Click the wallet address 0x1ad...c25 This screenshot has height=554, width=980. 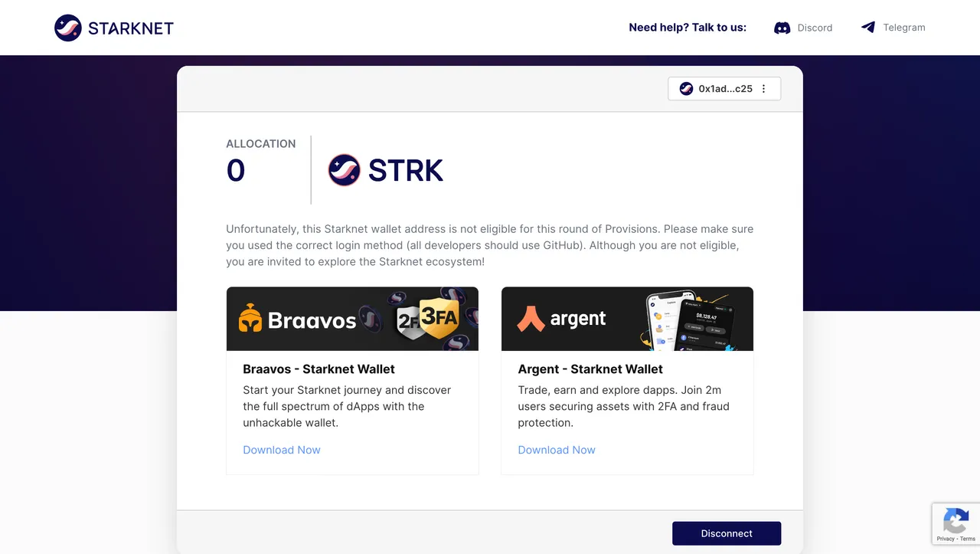pyautogui.click(x=725, y=89)
